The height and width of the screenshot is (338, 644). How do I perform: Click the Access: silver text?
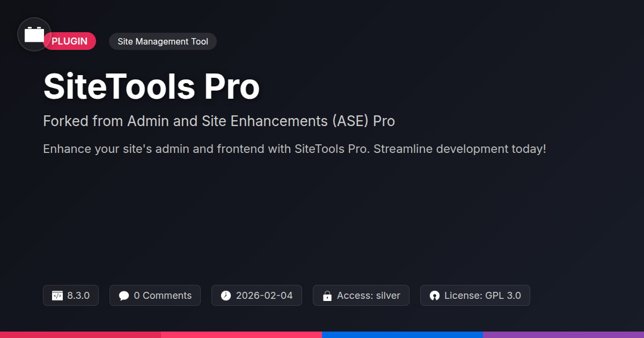[x=369, y=296]
